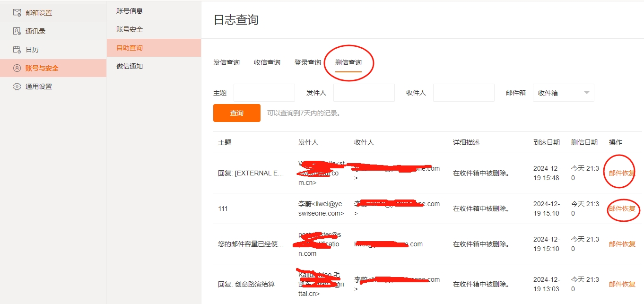
Task: Click the 账号与安全 user icon
Action: coord(17,68)
